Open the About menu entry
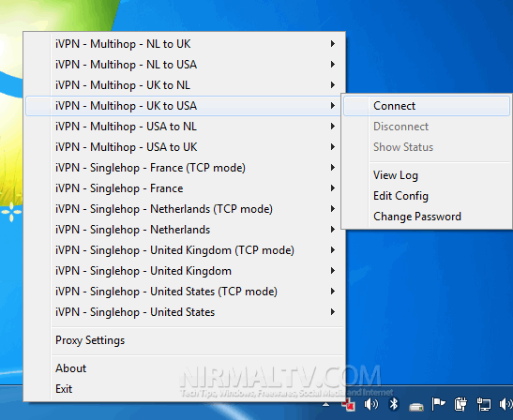This screenshot has width=513, height=420. (185, 368)
